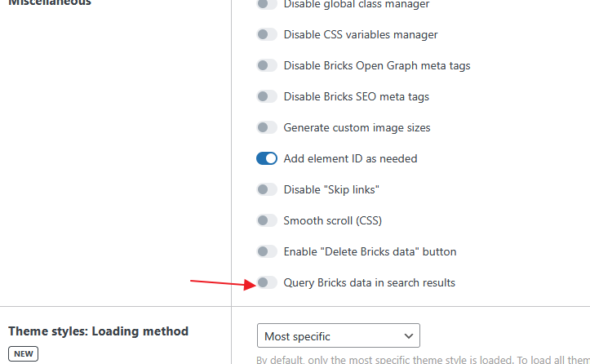Click the "Smooth scroll (CSS)" label text
Viewport: 590px width, 364px height.
click(x=332, y=220)
